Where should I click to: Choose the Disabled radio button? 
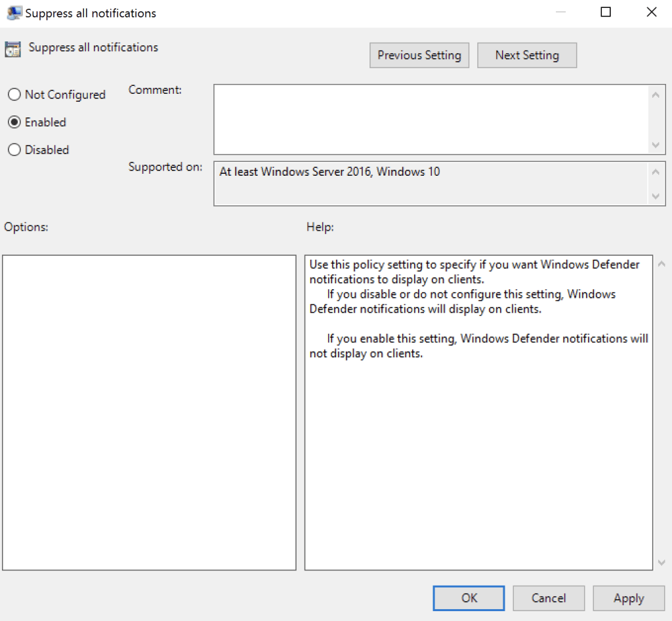pos(14,150)
